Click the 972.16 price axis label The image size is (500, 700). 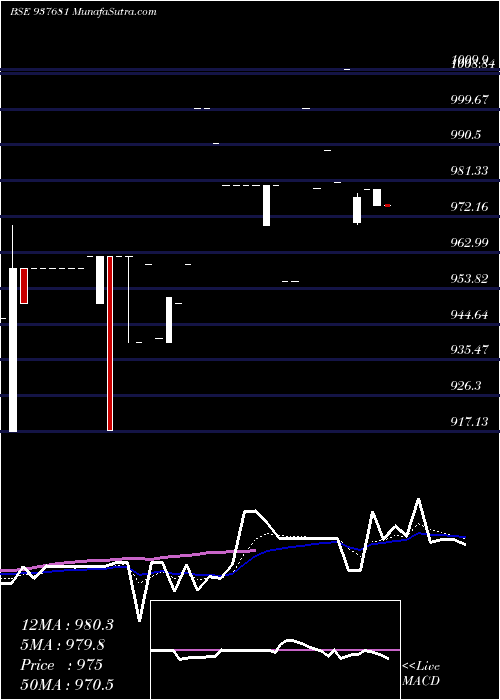point(469,207)
